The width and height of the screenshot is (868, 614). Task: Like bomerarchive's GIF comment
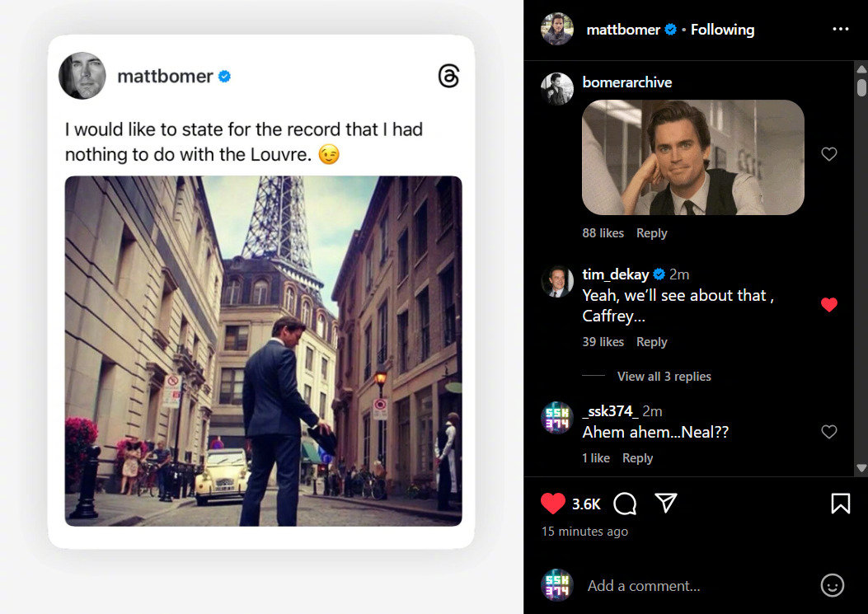click(829, 154)
